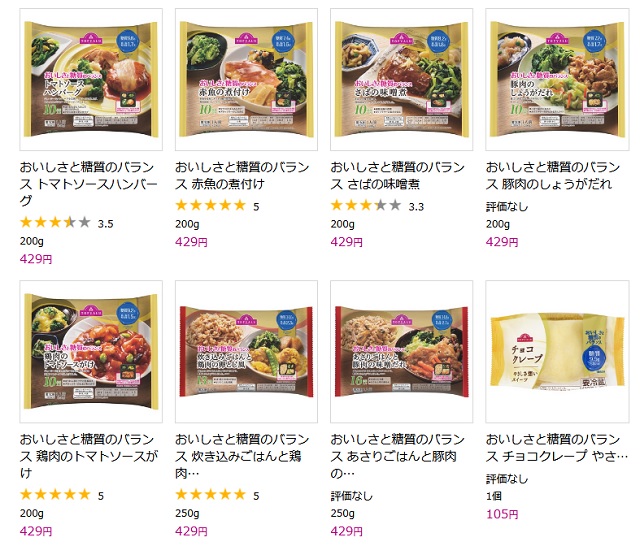Click the 5 star rating for 鶏肉のトマトソースがけ
This screenshot has height=546, width=640.
click(x=62, y=495)
